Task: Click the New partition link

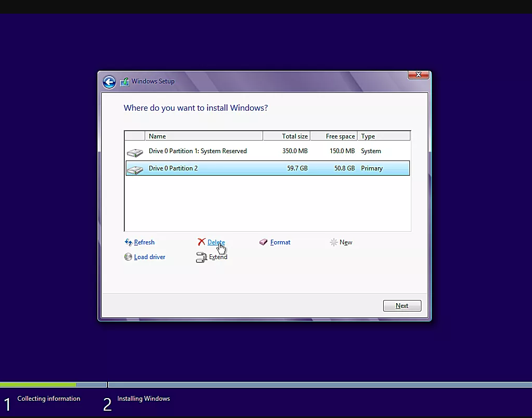Action: pyautogui.click(x=346, y=242)
